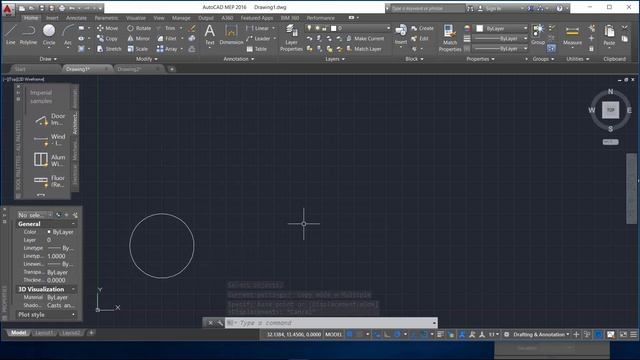Click the Fillet tool
Image resolution: width=640 pixels, height=360 pixels.
167,38
